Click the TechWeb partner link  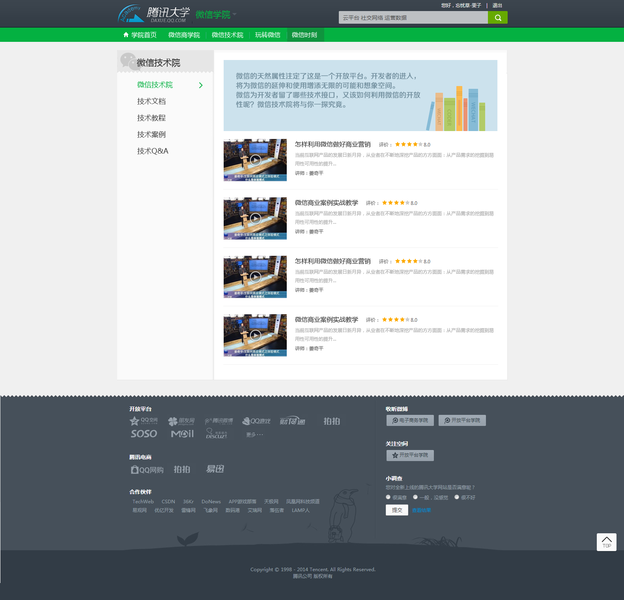(143, 502)
